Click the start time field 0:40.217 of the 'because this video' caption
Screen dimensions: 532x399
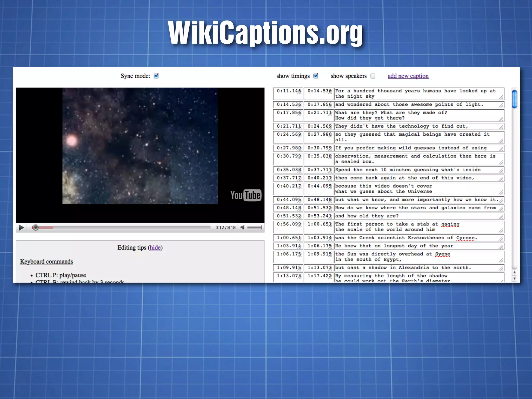[x=288, y=189]
